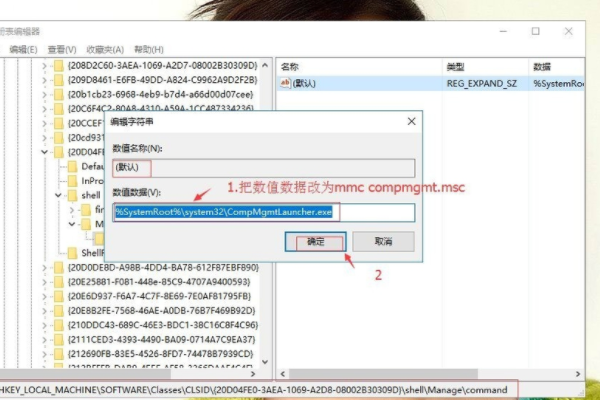This screenshot has height=400, width=600.
Task: Select the shell subkey label
Action: (x=91, y=195)
